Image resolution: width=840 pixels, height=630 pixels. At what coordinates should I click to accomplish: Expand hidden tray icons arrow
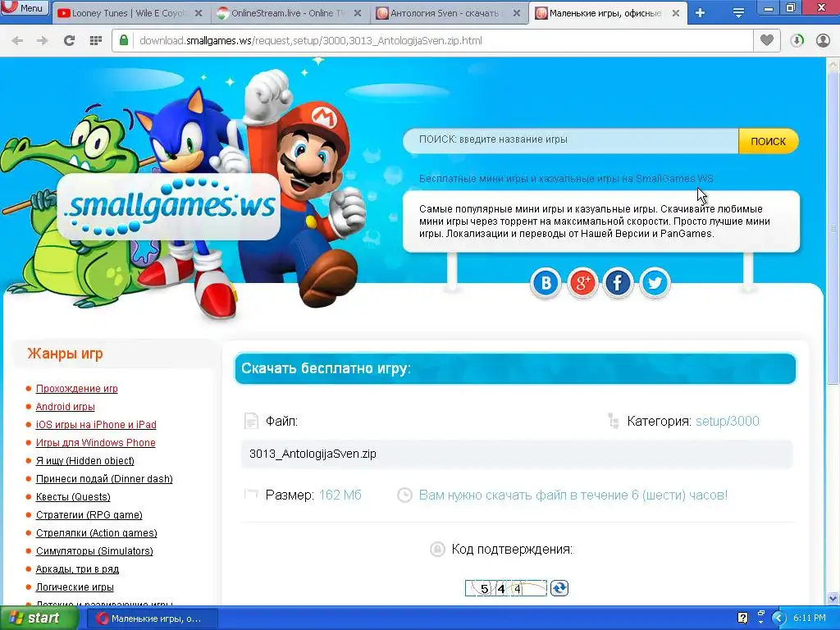click(x=778, y=619)
